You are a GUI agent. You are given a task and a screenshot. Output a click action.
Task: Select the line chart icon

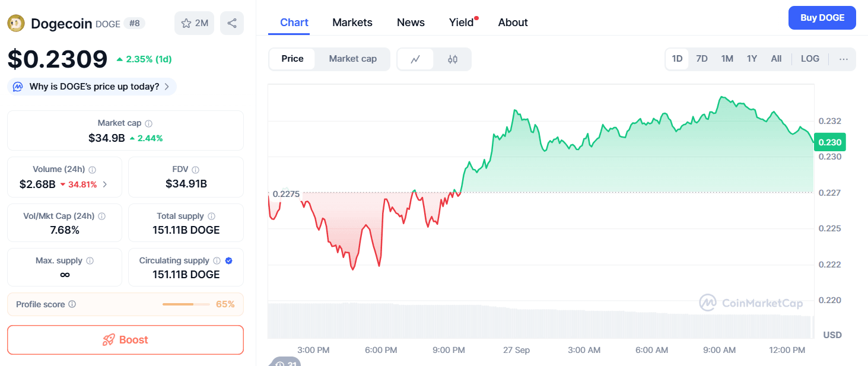(x=415, y=59)
